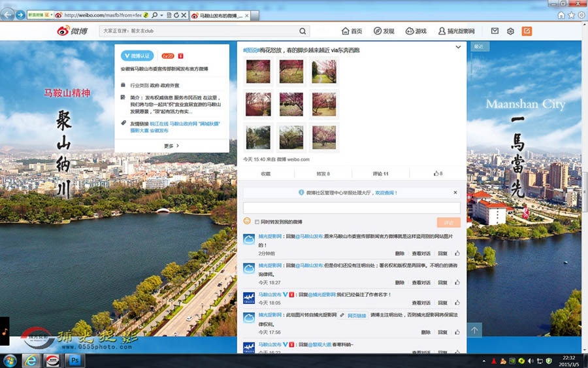Click the Lv.23 level badge
588x368 pixels.
pos(168,56)
